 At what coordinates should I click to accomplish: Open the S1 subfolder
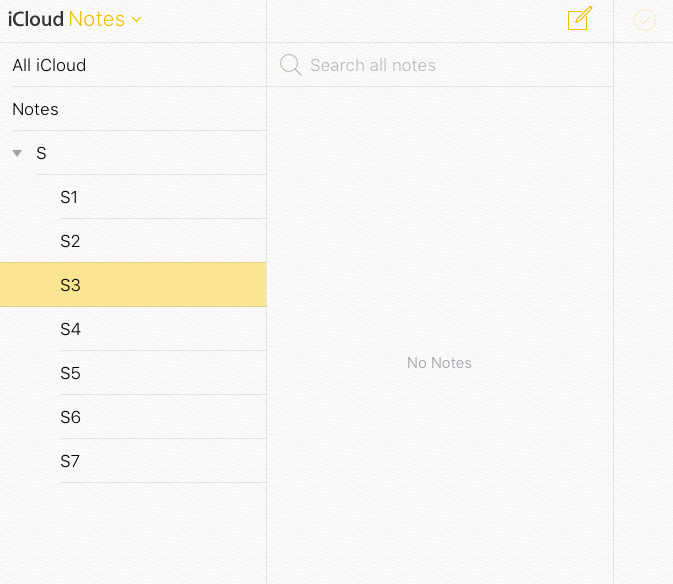(x=133, y=197)
